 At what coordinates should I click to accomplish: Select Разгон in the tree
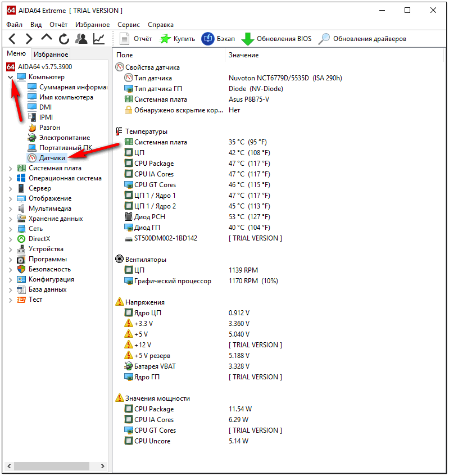tap(49, 128)
